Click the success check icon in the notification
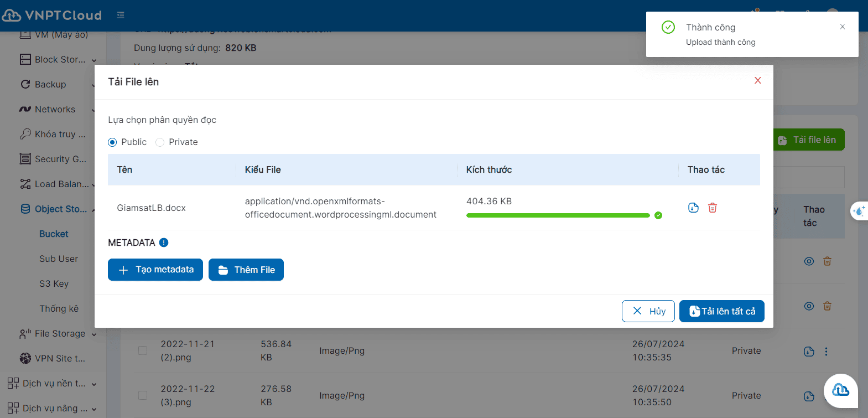 668,27
